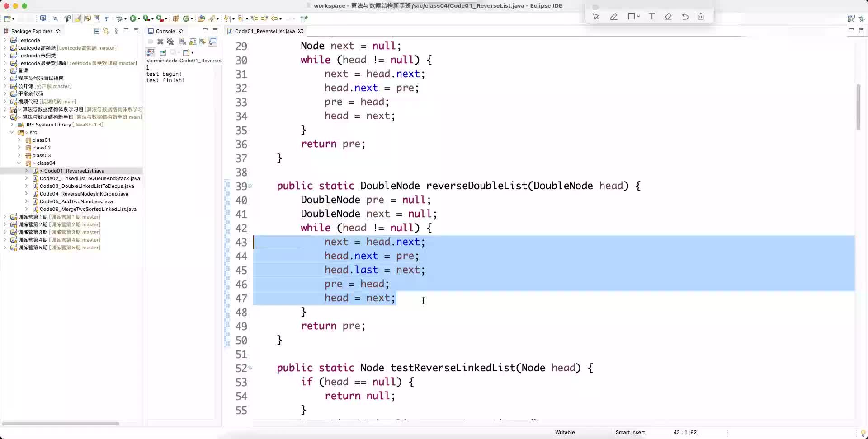
Task: Toggle Mark Occurrences highlighter button
Action: coord(77,19)
